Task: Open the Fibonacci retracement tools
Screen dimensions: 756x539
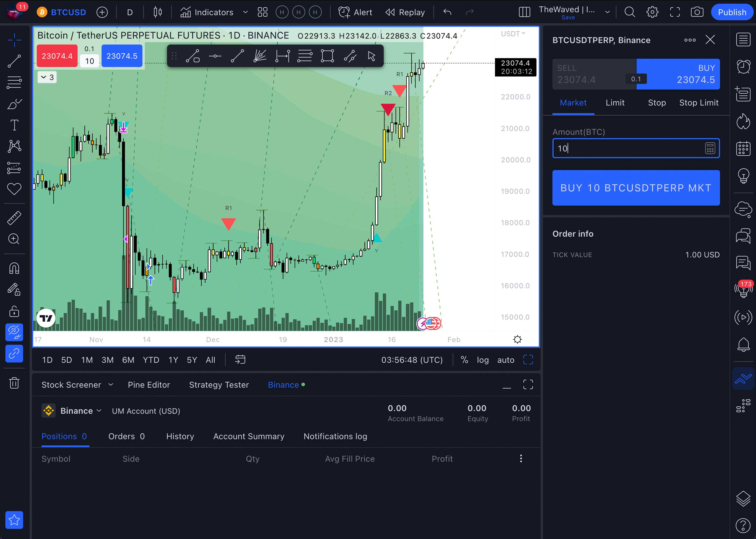Action: (x=14, y=82)
